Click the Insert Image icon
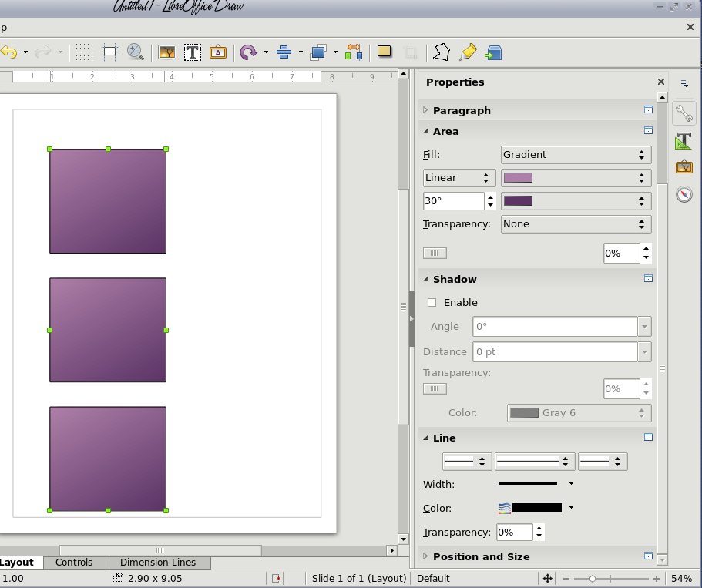The height and width of the screenshot is (588, 702). (x=166, y=52)
